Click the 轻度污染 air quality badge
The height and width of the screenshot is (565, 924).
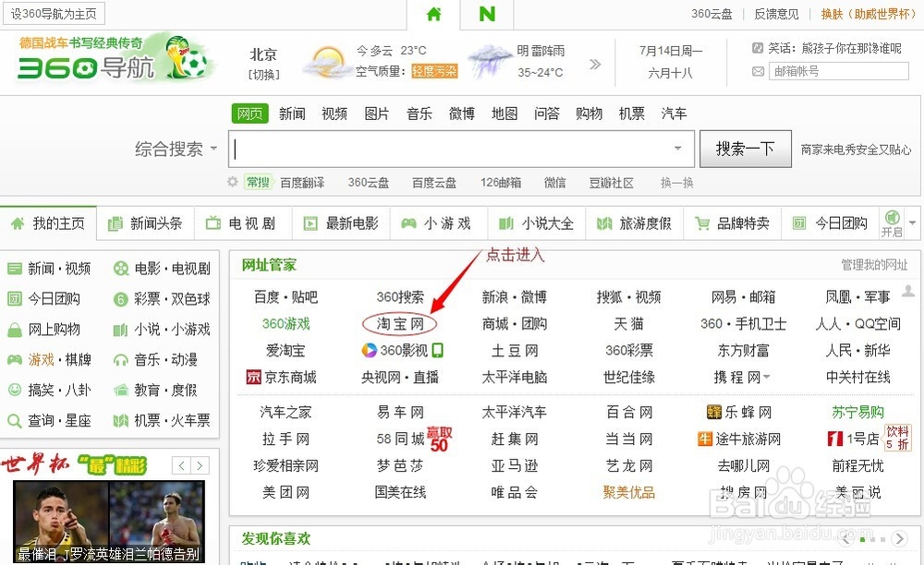[434, 71]
